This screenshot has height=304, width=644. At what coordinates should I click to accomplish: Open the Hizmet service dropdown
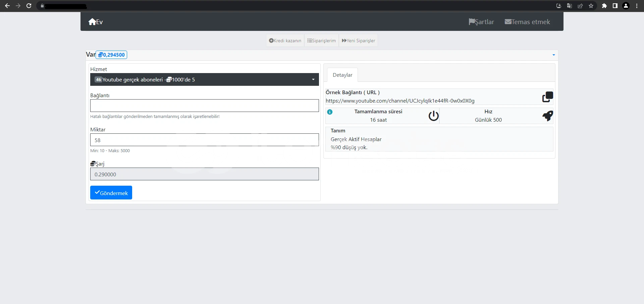point(204,79)
